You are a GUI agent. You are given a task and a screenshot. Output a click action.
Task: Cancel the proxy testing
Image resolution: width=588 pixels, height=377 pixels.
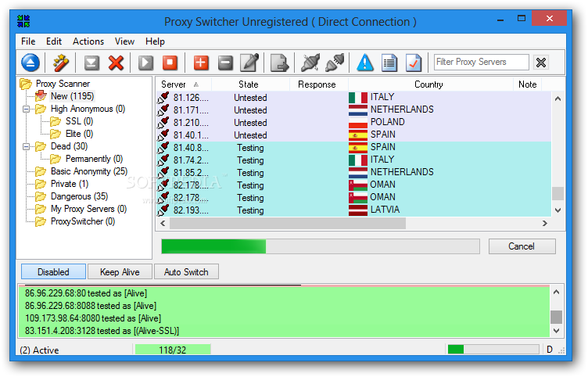(x=522, y=246)
